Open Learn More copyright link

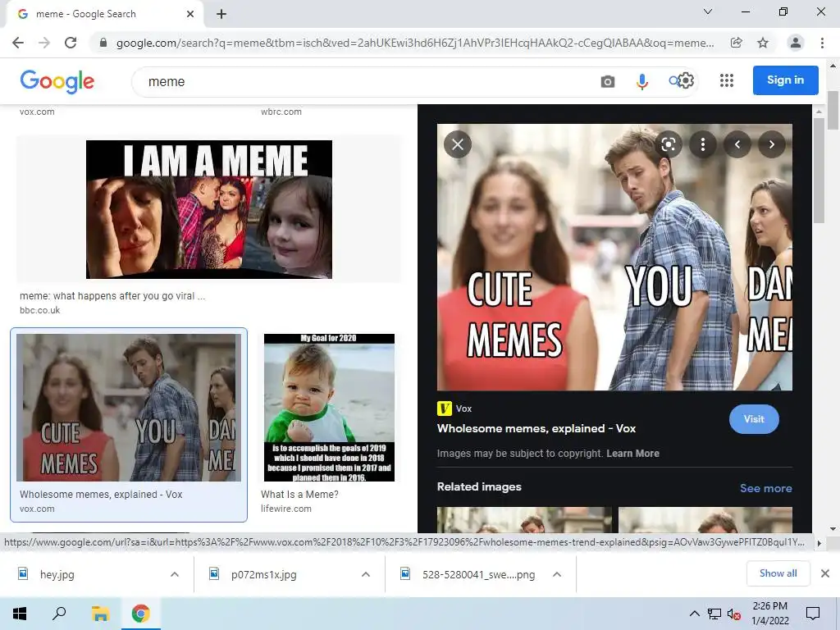pyautogui.click(x=632, y=453)
